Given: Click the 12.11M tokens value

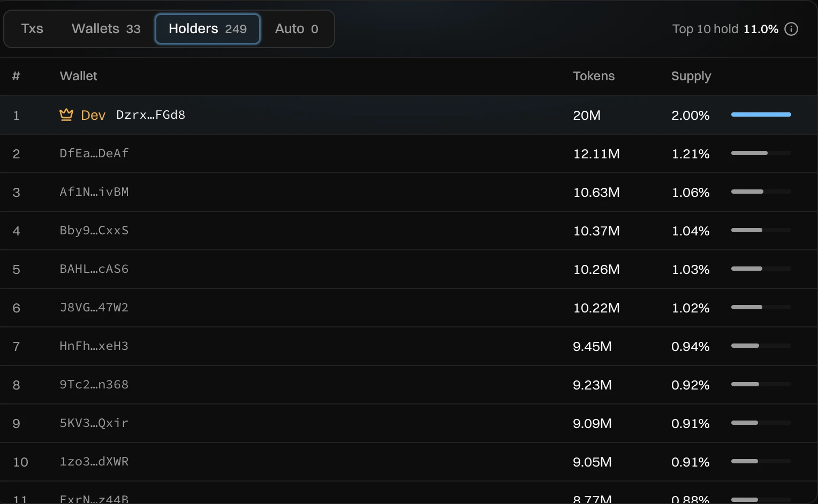Looking at the screenshot, I should pos(596,154).
